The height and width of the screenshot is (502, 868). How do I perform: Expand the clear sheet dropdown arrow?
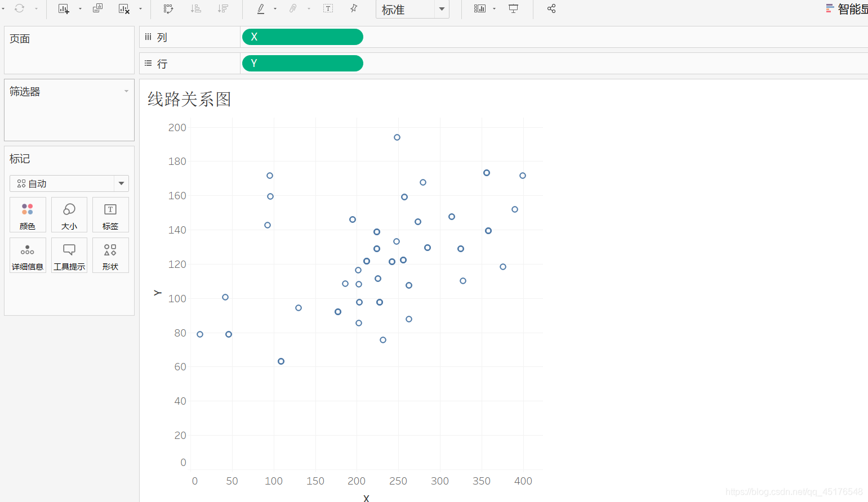click(140, 8)
